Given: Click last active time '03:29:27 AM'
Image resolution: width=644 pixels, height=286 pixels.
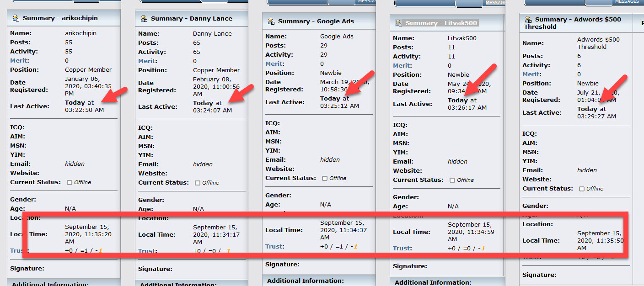Looking at the screenshot, I should click(596, 117).
